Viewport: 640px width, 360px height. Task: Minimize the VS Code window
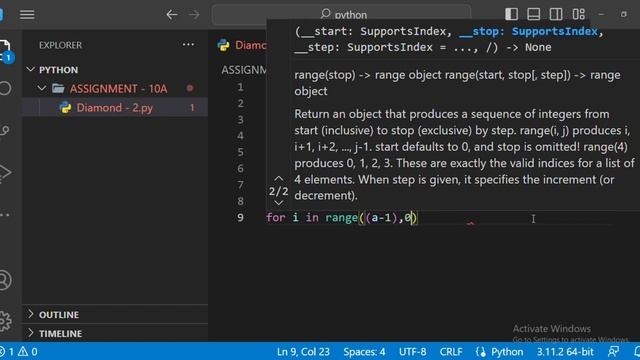tap(601, 14)
